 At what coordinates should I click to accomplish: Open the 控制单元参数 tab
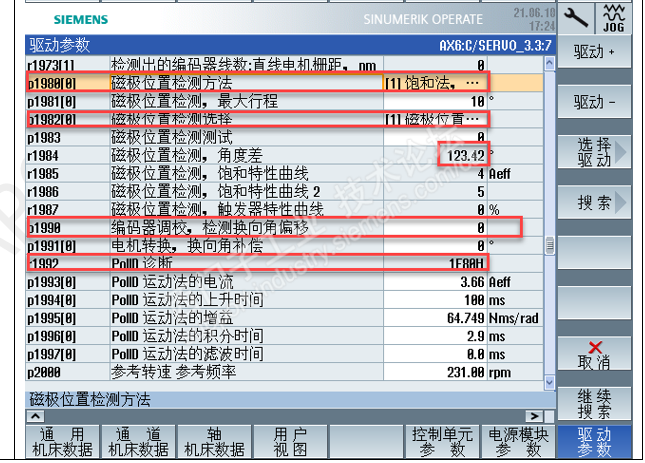(442, 442)
